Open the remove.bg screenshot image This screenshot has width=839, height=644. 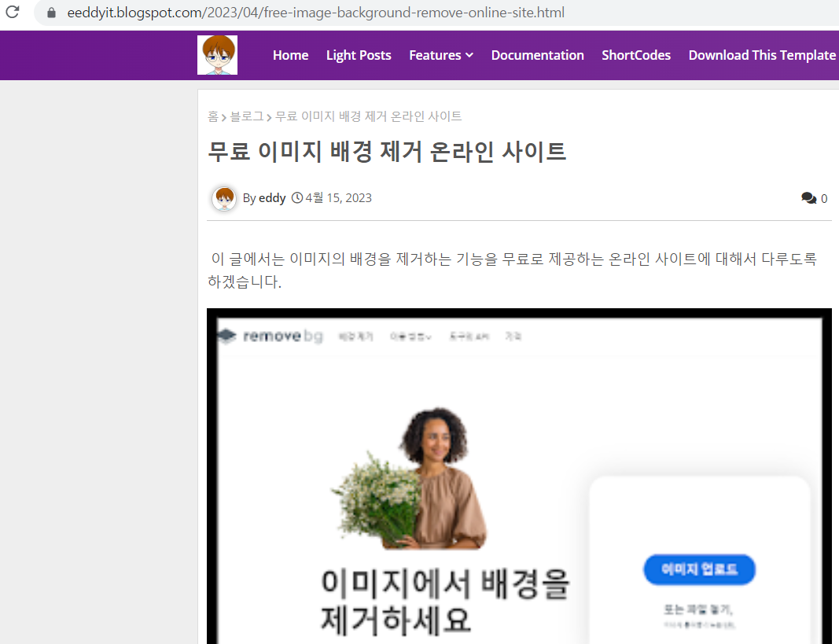[519, 476]
